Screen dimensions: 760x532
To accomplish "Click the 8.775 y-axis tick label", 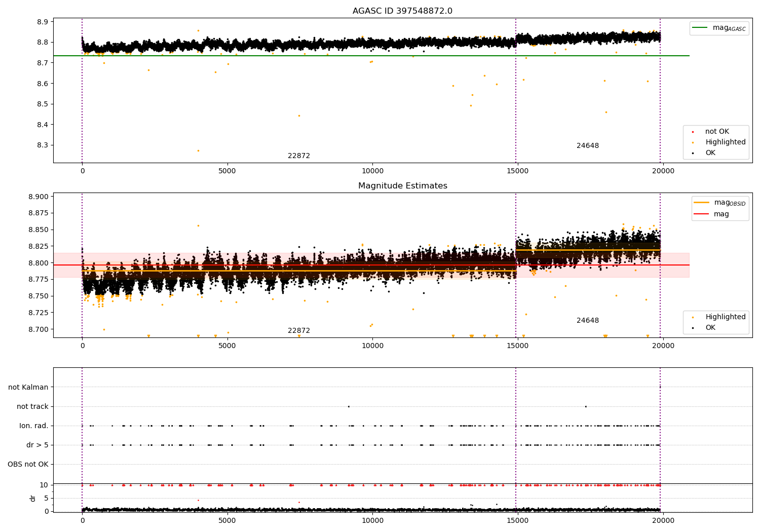I will point(39,280).
